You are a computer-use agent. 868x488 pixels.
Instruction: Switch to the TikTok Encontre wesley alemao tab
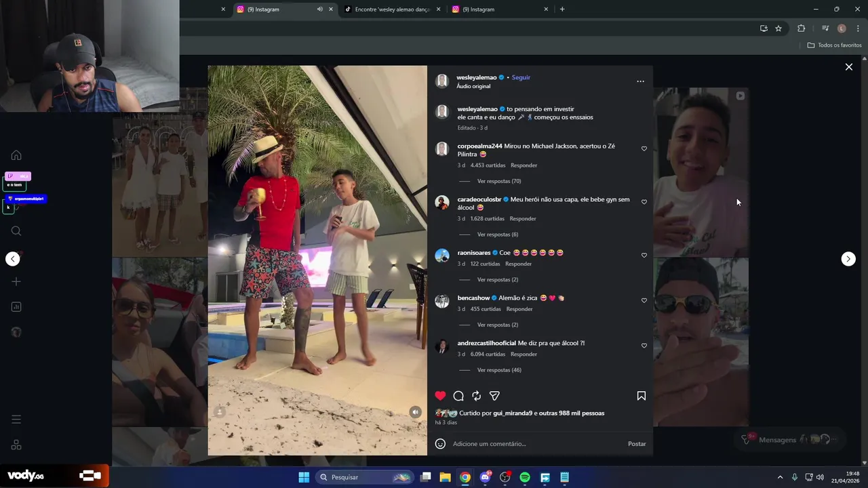[393, 9]
